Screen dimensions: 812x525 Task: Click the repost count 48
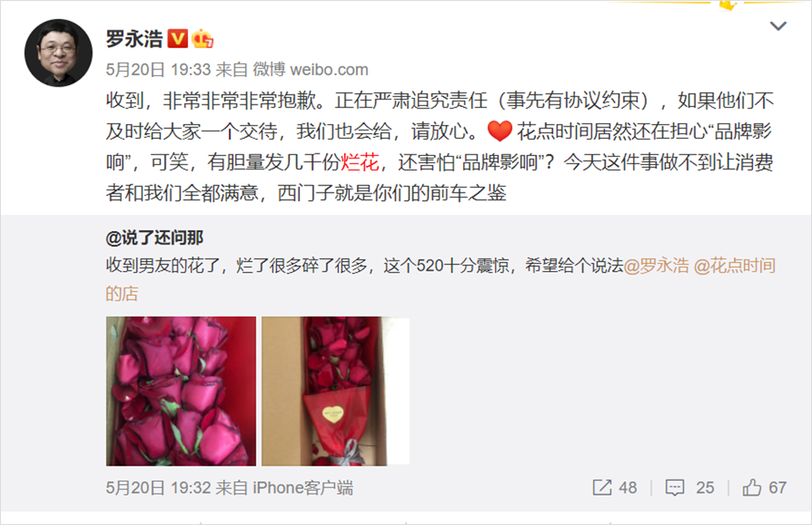(x=627, y=487)
